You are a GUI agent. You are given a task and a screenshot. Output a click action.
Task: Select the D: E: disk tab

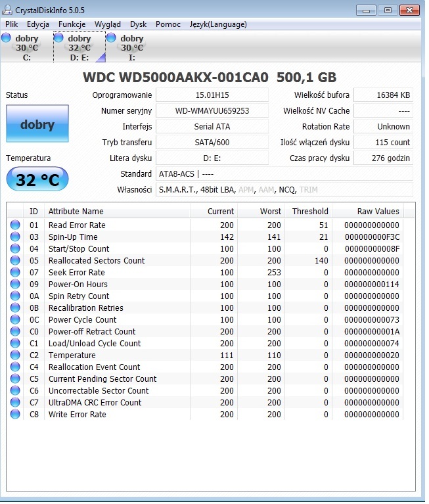79,47
